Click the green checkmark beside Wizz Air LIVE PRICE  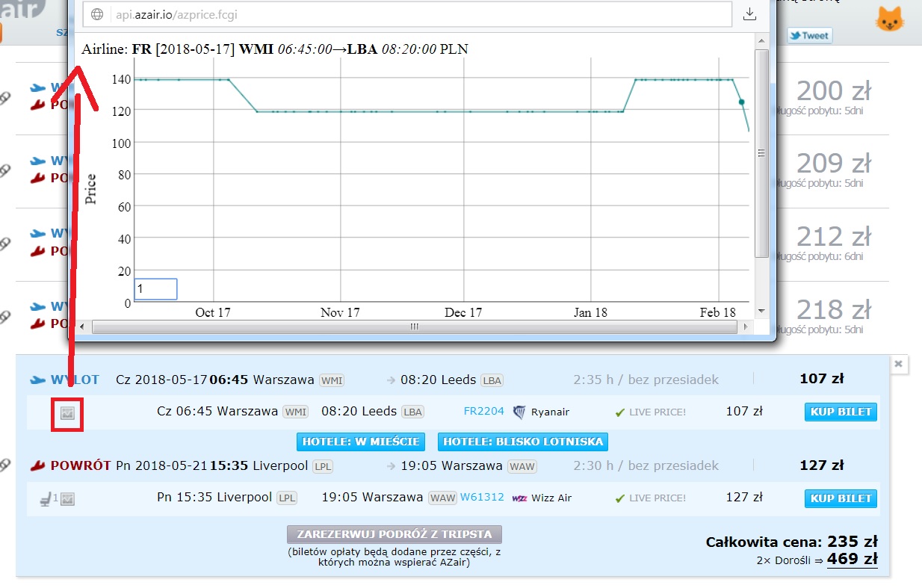(x=619, y=498)
